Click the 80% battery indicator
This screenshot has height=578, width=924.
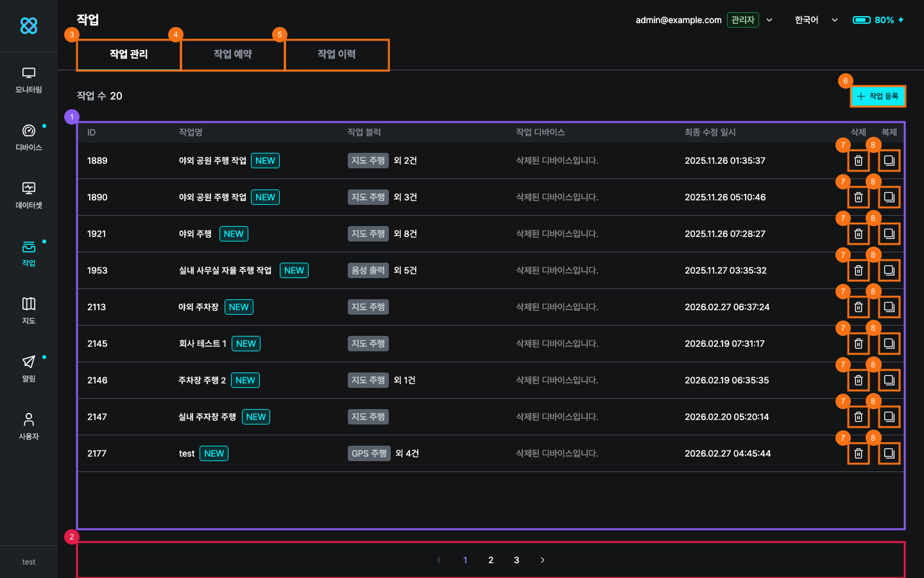point(878,20)
